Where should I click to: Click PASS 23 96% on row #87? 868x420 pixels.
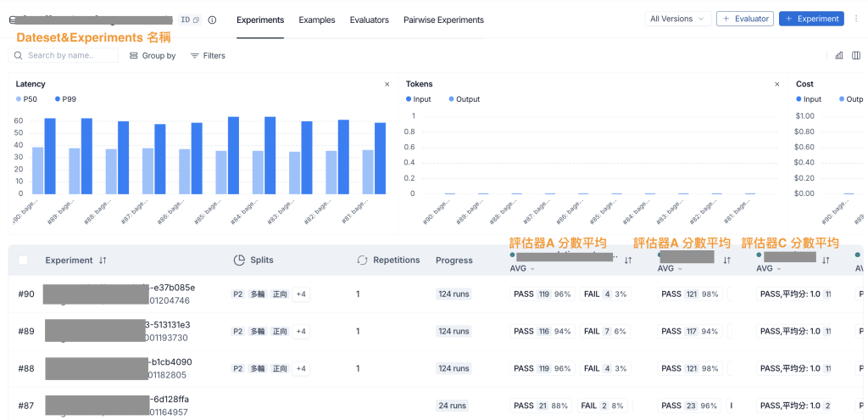point(689,406)
